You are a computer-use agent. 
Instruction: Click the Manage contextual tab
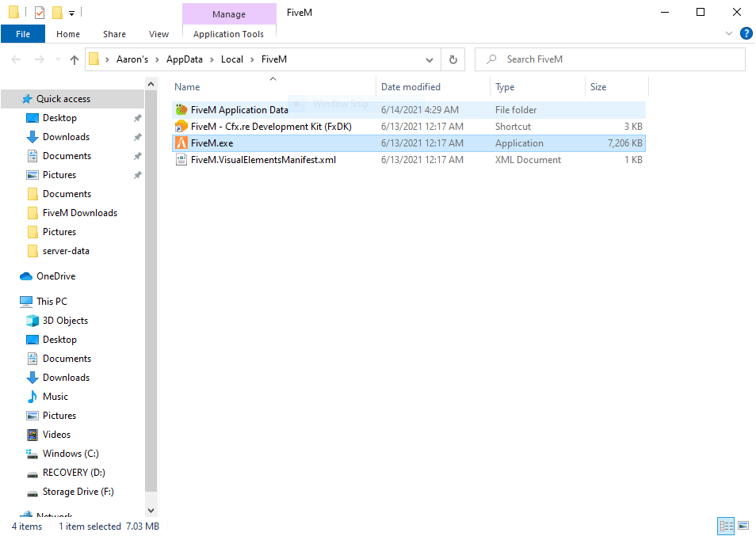pyautogui.click(x=229, y=14)
